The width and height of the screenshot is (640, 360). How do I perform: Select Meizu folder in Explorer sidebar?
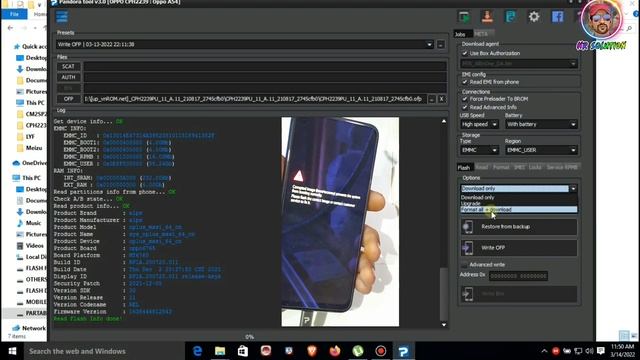click(x=30, y=148)
